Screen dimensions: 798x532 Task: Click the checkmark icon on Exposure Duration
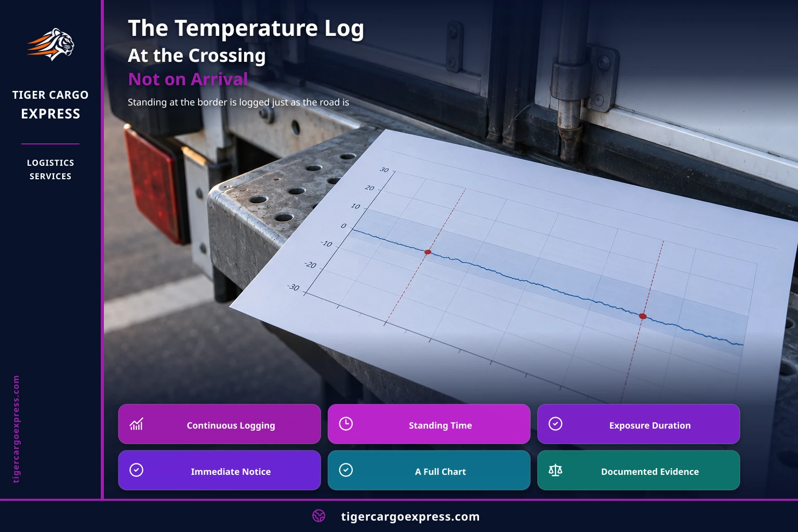pos(555,424)
